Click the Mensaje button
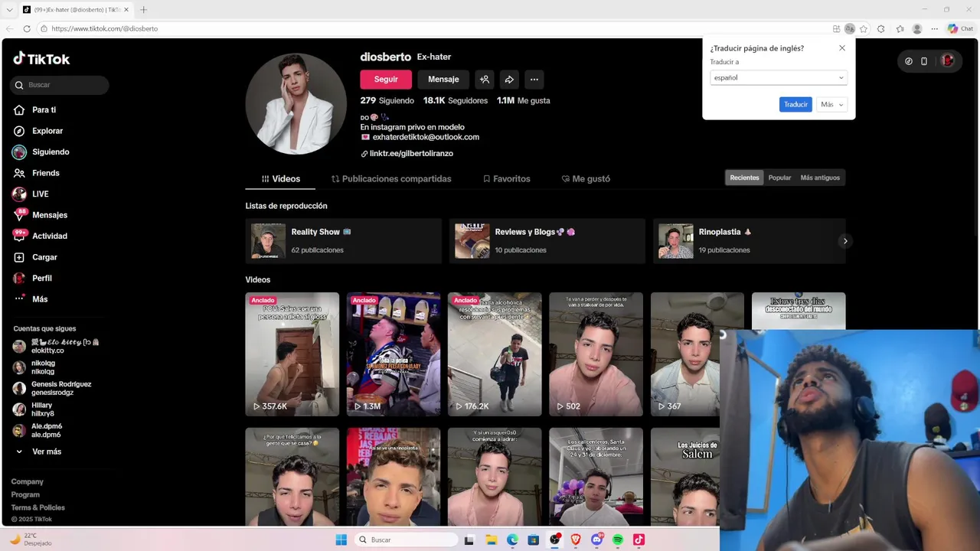Image resolution: width=980 pixels, height=551 pixels. click(x=443, y=79)
